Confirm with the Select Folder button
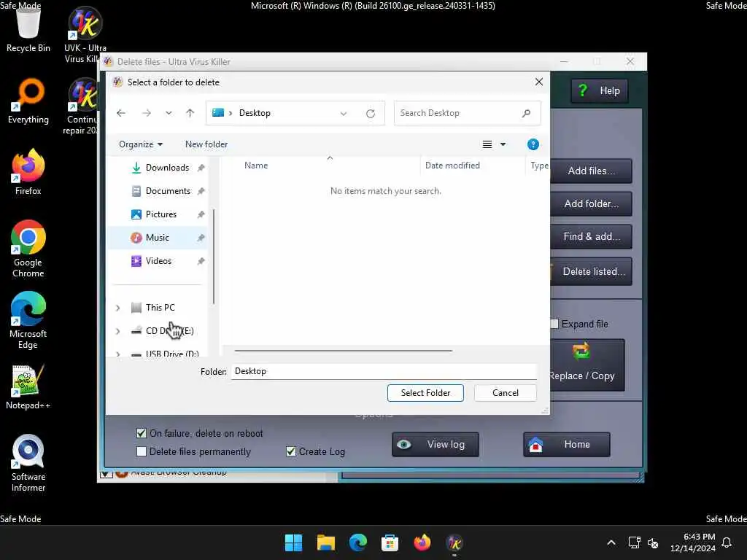Screen dimensions: 747x560 pyautogui.click(x=425, y=393)
